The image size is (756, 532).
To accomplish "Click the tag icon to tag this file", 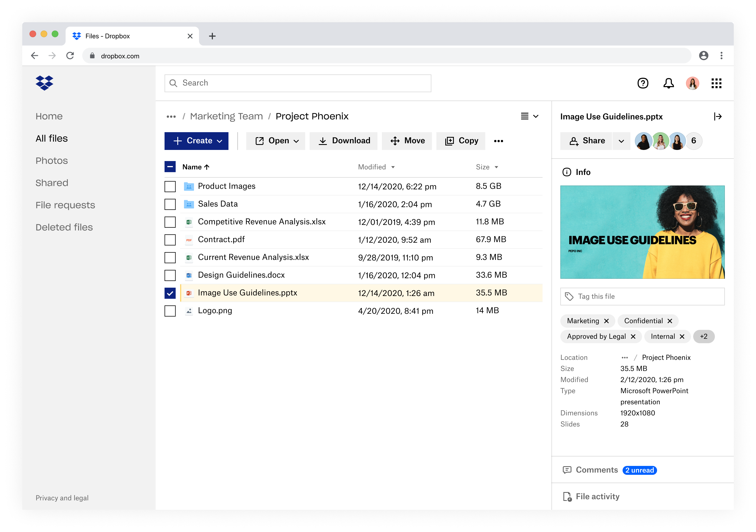I will [x=570, y=297].
